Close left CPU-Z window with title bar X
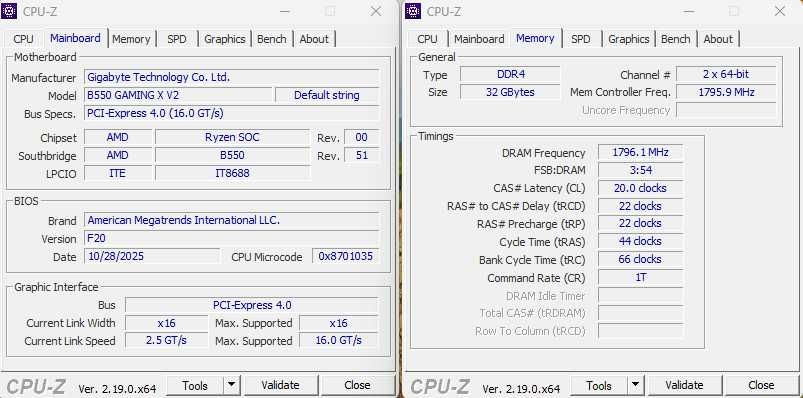This screenshot has height=398, width=803. click(x=376, y=11)
